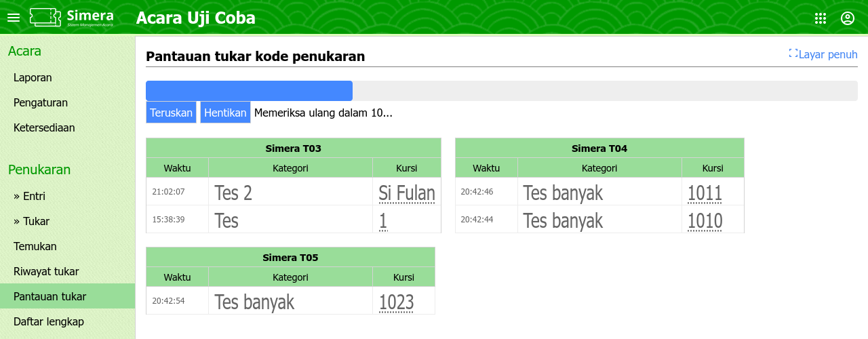
Task: Open the hamburger navigation menu
Action: pos(14,18)
